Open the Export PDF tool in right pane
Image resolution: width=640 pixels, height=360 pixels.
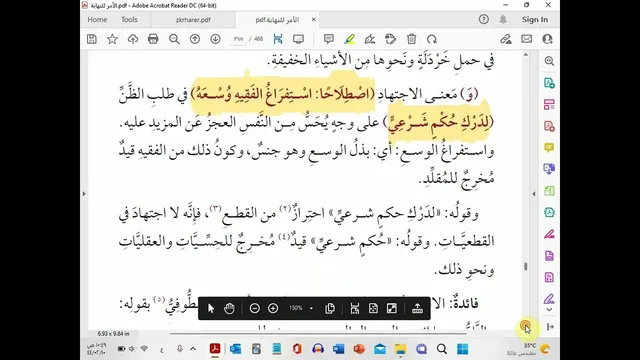coord(549,83)
